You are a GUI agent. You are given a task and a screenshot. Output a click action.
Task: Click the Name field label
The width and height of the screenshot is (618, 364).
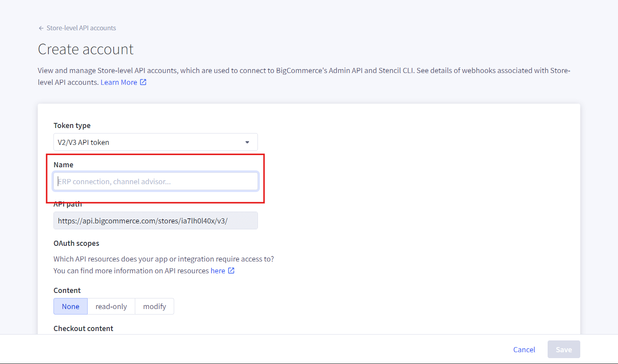[x=63, y=165]
